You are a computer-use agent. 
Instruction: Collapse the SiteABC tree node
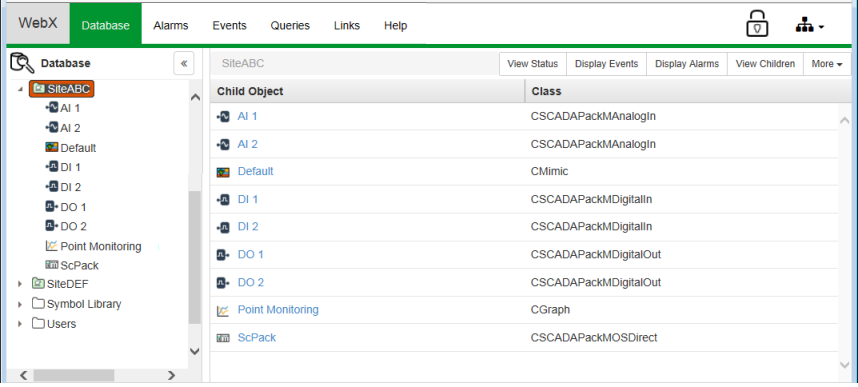tap(20, 89)
